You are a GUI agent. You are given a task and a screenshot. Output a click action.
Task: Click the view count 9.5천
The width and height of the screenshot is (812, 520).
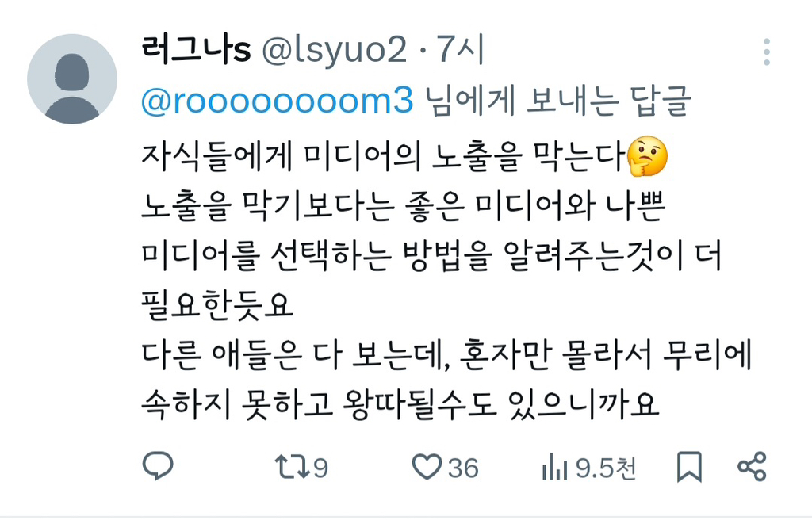coord(605,468)
